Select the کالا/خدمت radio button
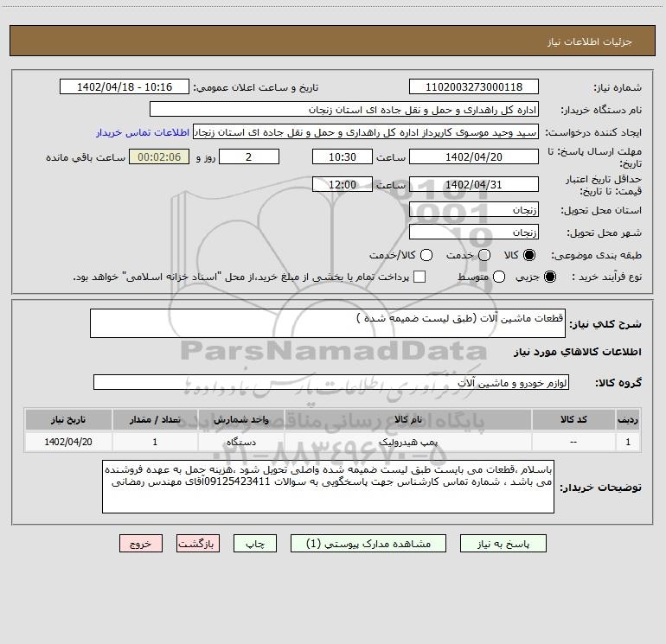The image size is (666, 644). click(426, 255)
